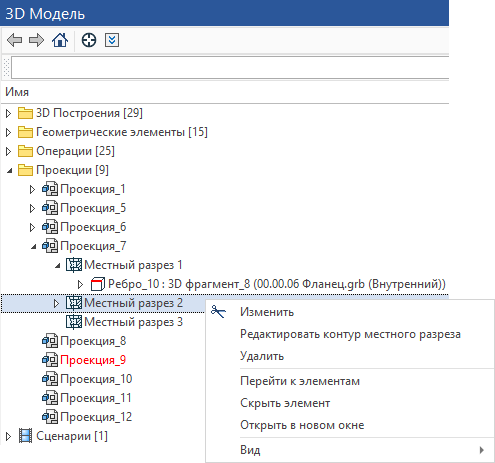Image resolution: width=495 pixels, height=463 pixels.
Task: Click the Проекция_6 projection icon
Action: [50, 227]
